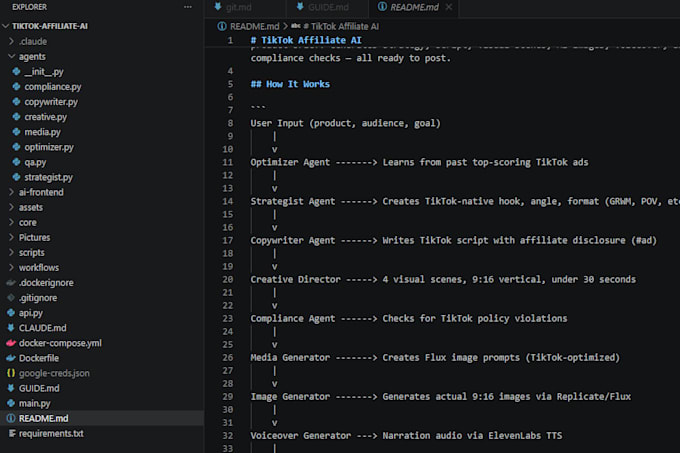
Task: Open .dockerignore file
Action: click(x=46, y=283)
